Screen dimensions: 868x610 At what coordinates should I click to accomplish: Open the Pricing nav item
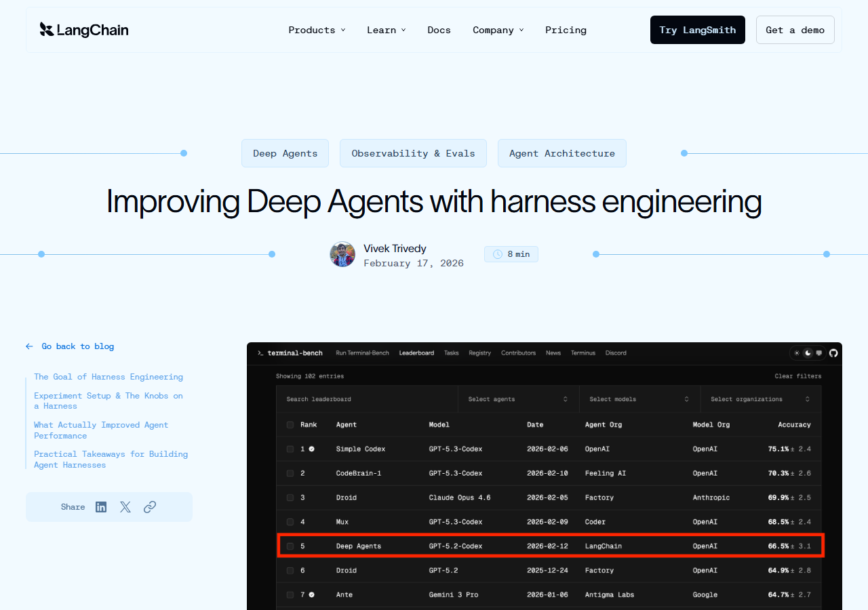[x=566, y=30]
